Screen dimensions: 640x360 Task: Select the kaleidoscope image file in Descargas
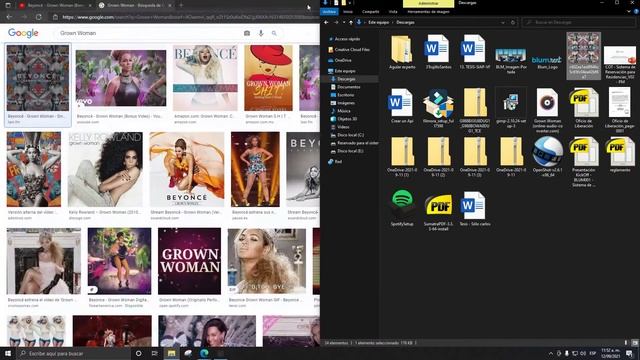click(583, 56)
